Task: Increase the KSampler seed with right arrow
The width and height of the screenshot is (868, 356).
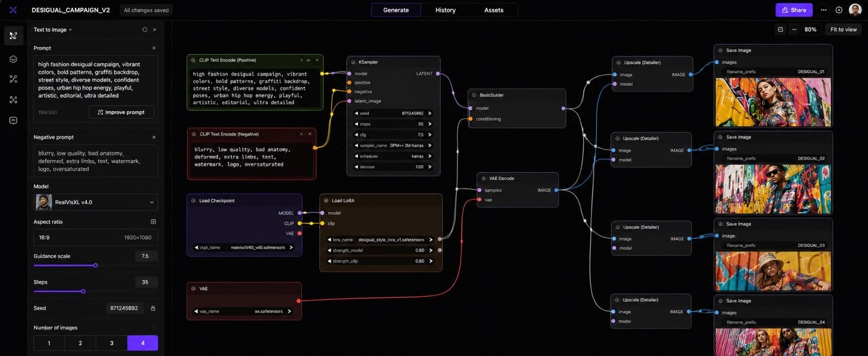Action: (x=430, y=113)
